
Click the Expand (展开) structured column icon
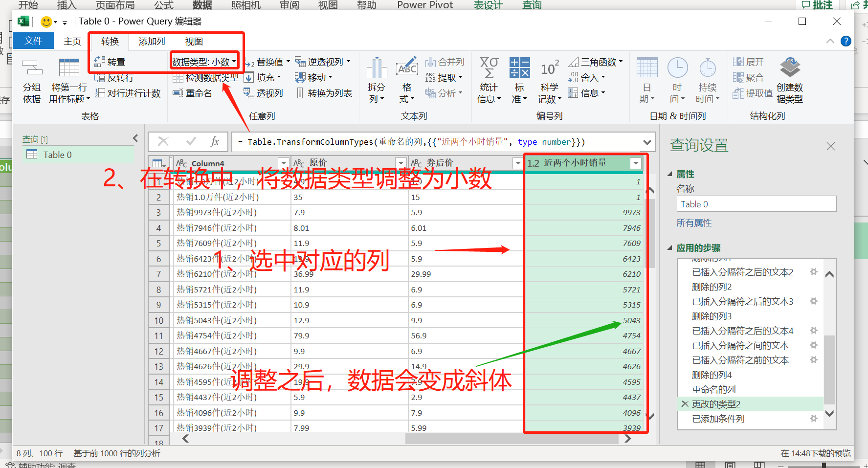(x=738, y=62)
